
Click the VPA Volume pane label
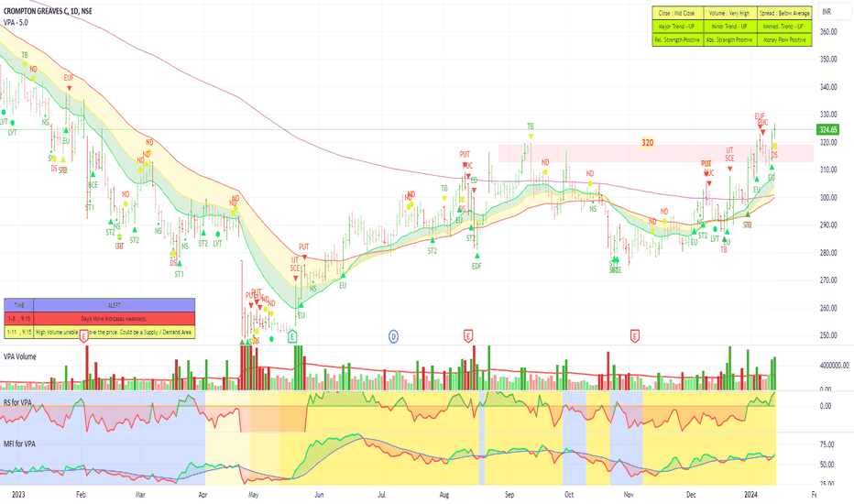pyautogui.click(x=19, y=356)
